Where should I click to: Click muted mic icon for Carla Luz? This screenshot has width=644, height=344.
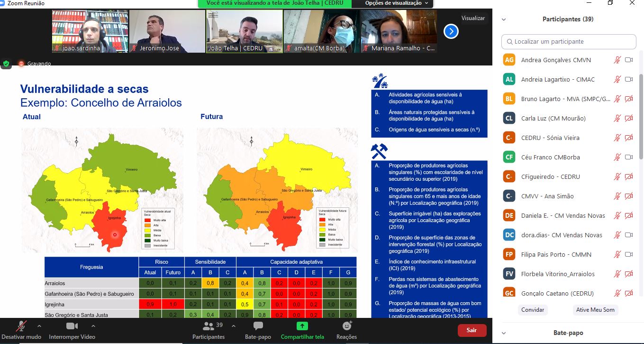[617, 118]
